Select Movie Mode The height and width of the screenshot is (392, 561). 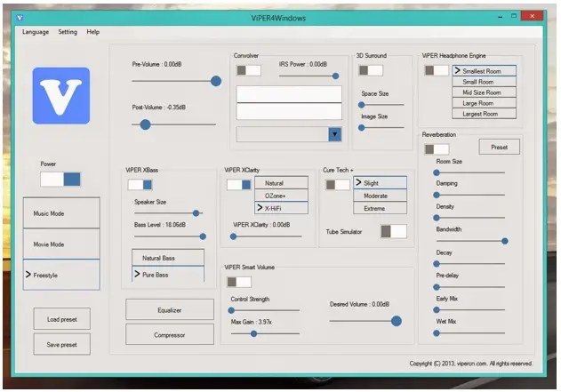[x=61, y=244]
